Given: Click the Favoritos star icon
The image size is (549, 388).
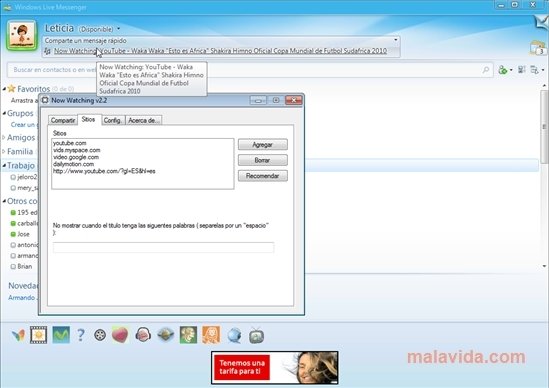Looking at the screenshot, I should 12,89.
